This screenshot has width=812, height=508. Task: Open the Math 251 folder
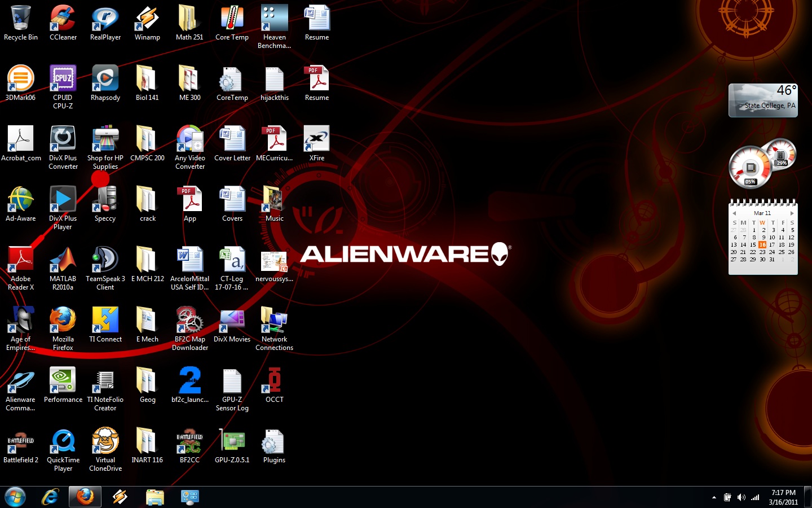(x=189, y=23)
